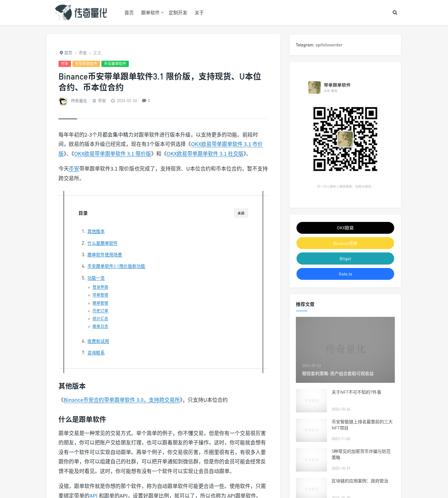Image resolution: width=448 pixels, height=498 pixels.
Task: Click 币安 in the breadcrumb
Action: coord(83,53)
